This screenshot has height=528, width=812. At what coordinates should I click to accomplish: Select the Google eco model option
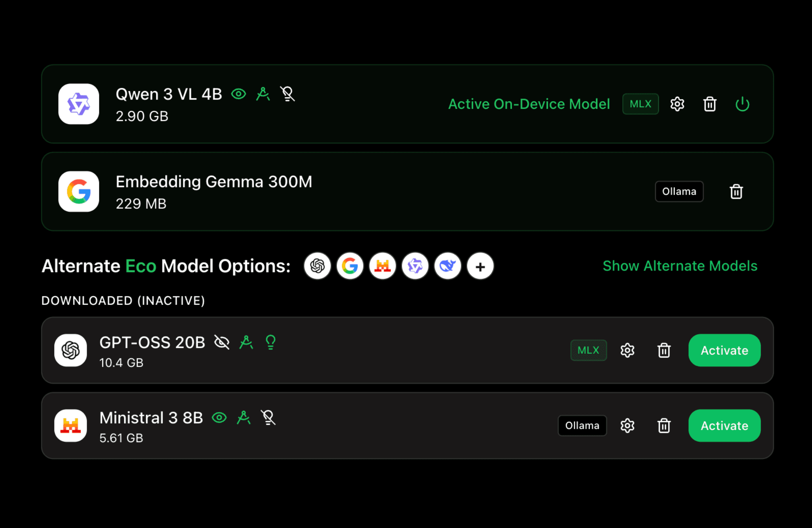pos(350,266)
